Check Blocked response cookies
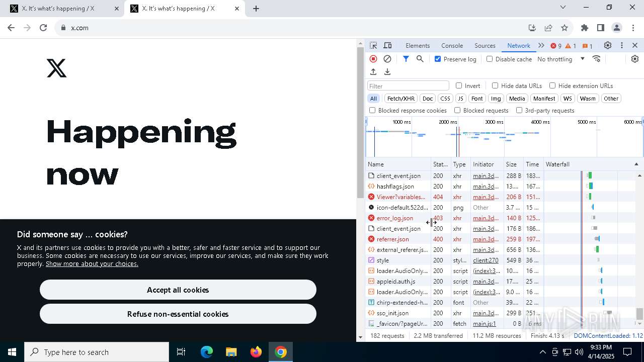This screenshot has width=644, height=362. [372, 110]
